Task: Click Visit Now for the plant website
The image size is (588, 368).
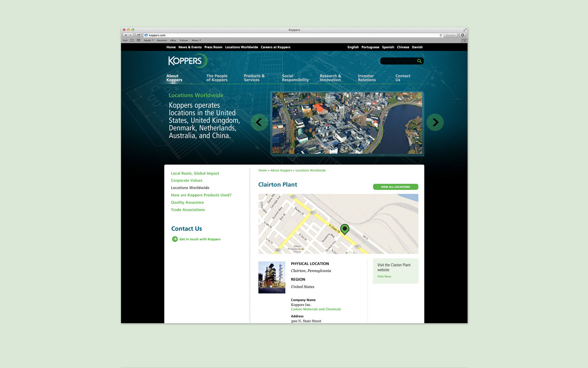Action: click(x=384, y=276)
